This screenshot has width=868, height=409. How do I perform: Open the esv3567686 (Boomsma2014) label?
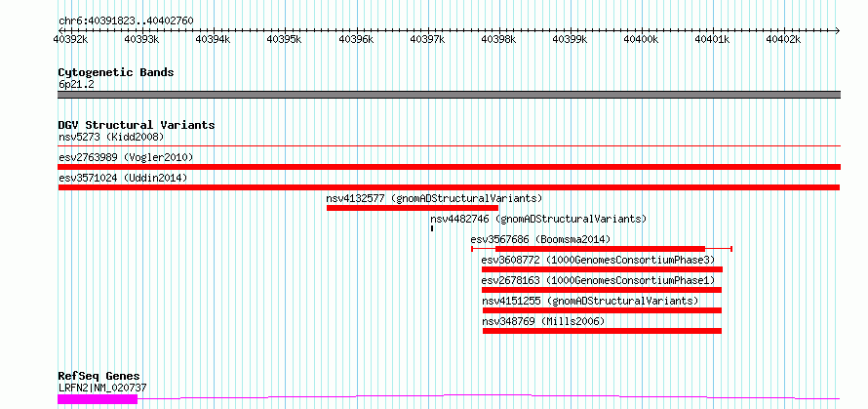click(x=540, y=239)
